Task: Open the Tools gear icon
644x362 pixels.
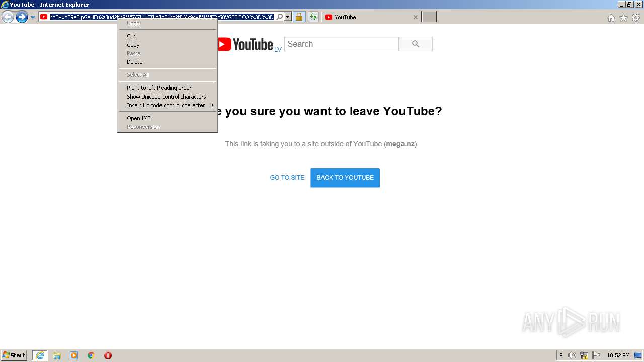Action: [636, 18]
